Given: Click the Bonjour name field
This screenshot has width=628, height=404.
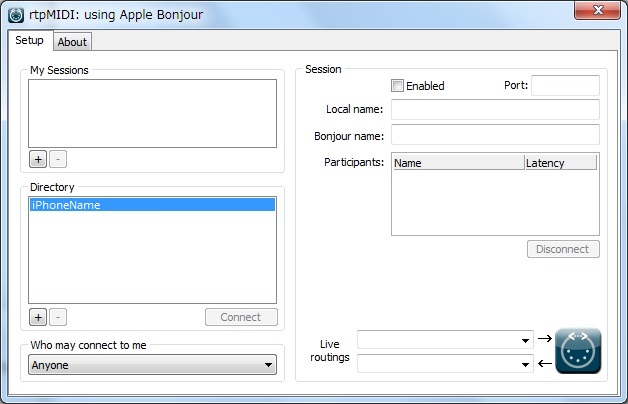Looking at the screenshot, I should pyautogui.click(x=495, y=134).
